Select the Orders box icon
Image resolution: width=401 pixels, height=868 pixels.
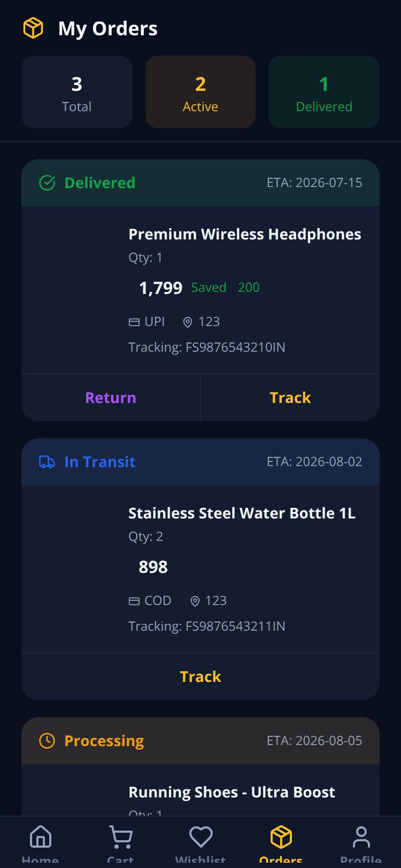point(281,836)
